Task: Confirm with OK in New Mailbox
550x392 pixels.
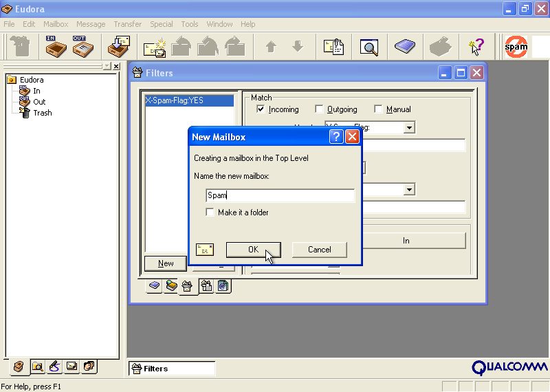Action: [x=253, y=250]
